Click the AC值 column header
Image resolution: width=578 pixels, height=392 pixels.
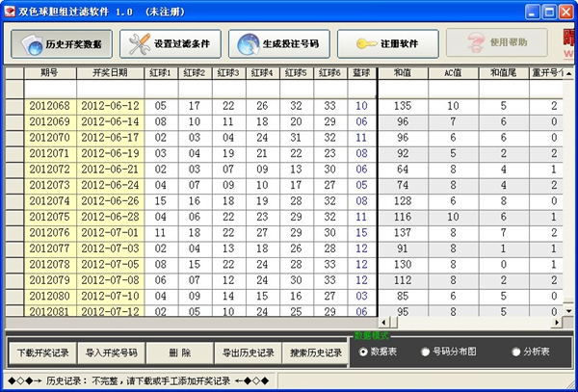pyautogui.click(x=453, y=73)
